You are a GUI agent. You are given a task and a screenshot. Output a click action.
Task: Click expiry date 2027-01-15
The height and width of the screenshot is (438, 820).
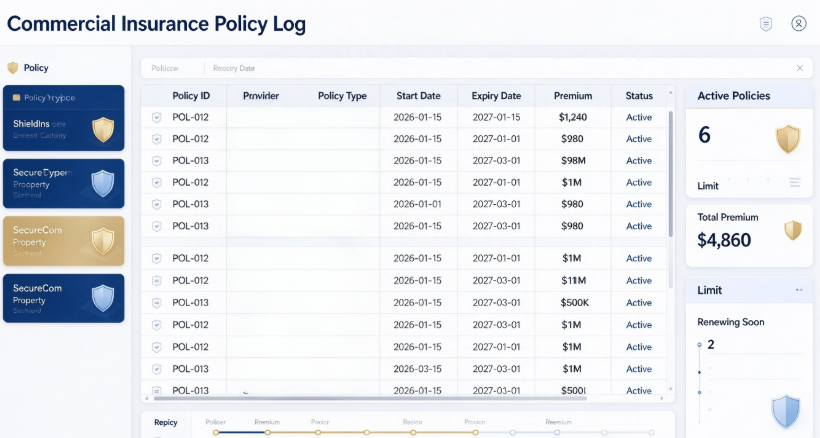point(496,118)
